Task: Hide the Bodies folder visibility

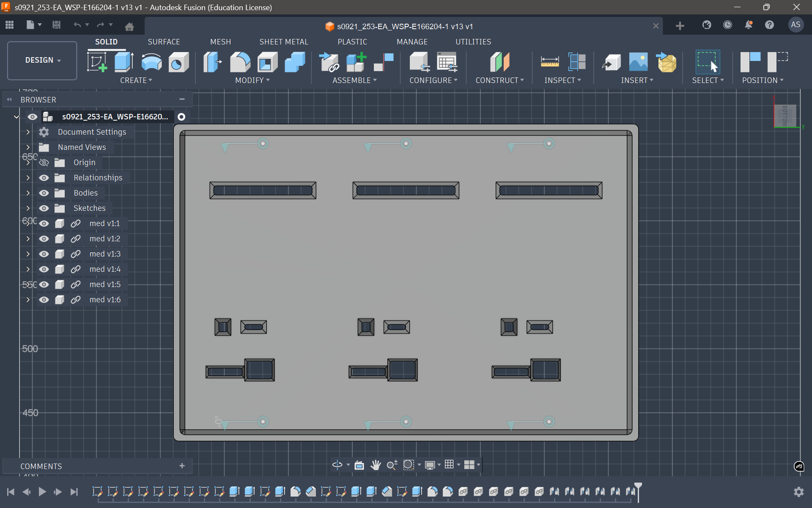Action: [44, 193]
